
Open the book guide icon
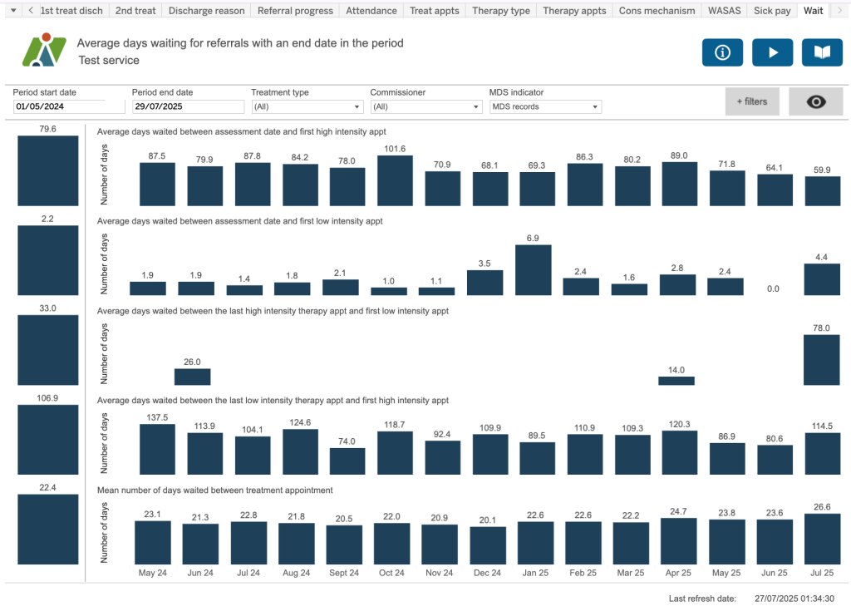pyautogui.click(x=822, y=52)
